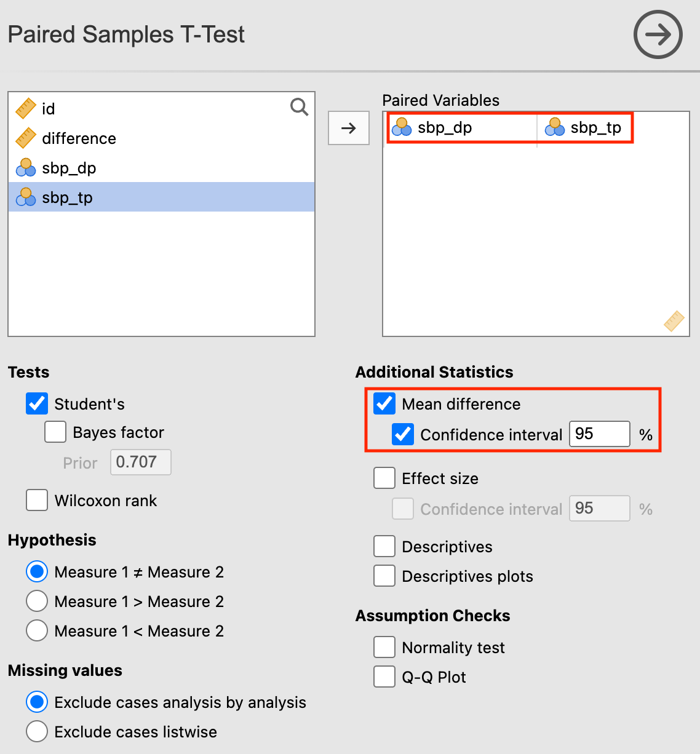Tick the Effect size checkbox

(385, 478)
